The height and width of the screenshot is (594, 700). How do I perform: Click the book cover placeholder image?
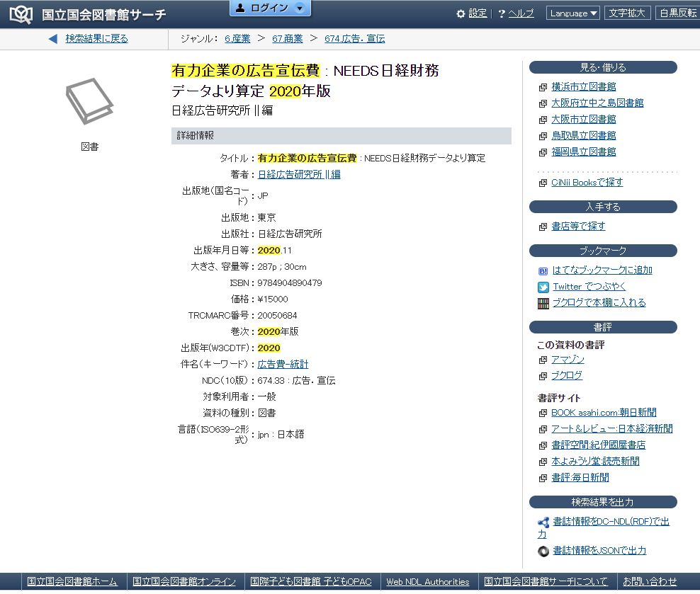click(89, 101)
